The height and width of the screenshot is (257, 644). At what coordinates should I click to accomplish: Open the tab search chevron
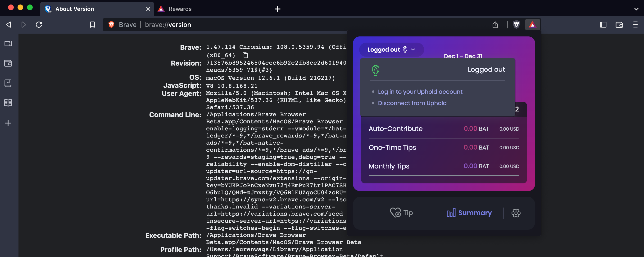tap(636, 9)
